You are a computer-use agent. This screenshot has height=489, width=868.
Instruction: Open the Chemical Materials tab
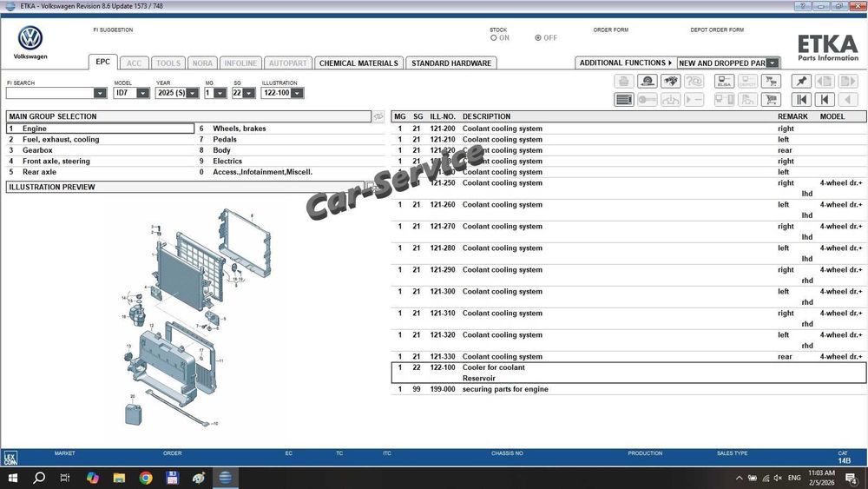[358, 63]
